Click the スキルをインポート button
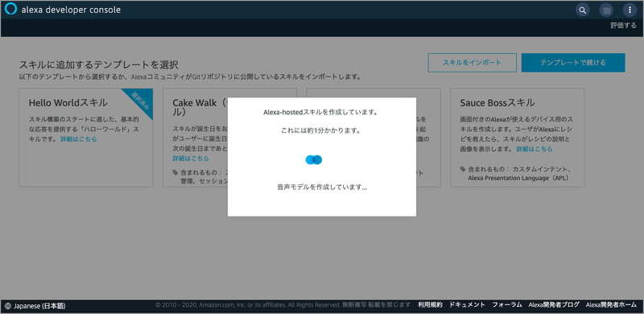The image size is (644, 314). (472, 63)
